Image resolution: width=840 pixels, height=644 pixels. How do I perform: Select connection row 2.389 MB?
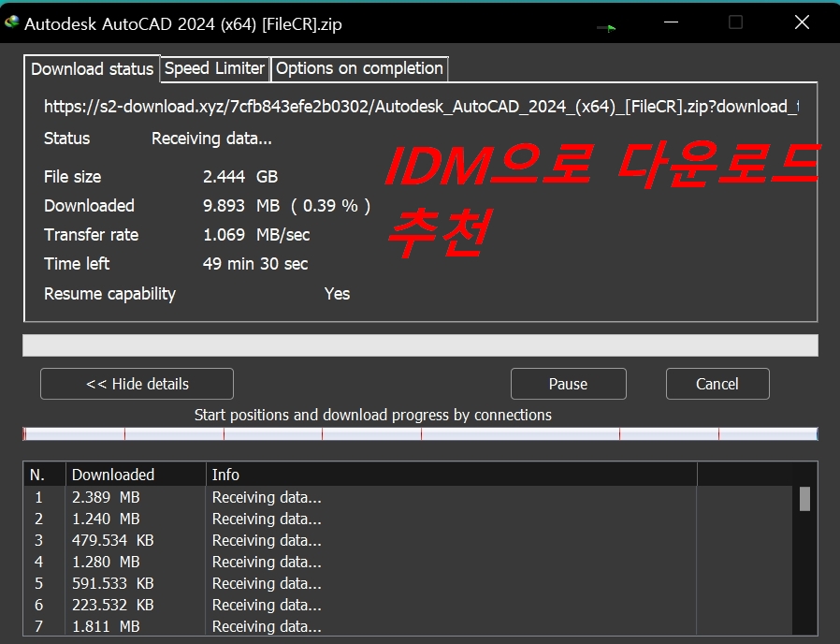pyautogui.click(x=408, y=497)
